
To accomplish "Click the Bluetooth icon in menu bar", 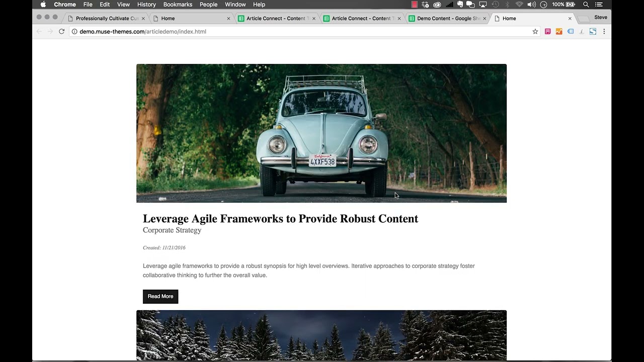I will (x=507, y=5).
